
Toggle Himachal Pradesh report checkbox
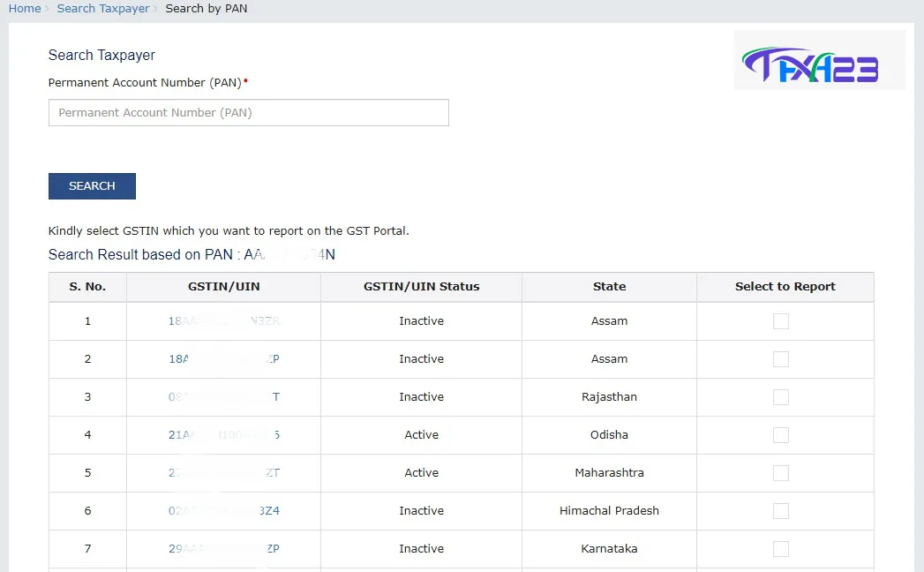780,511
